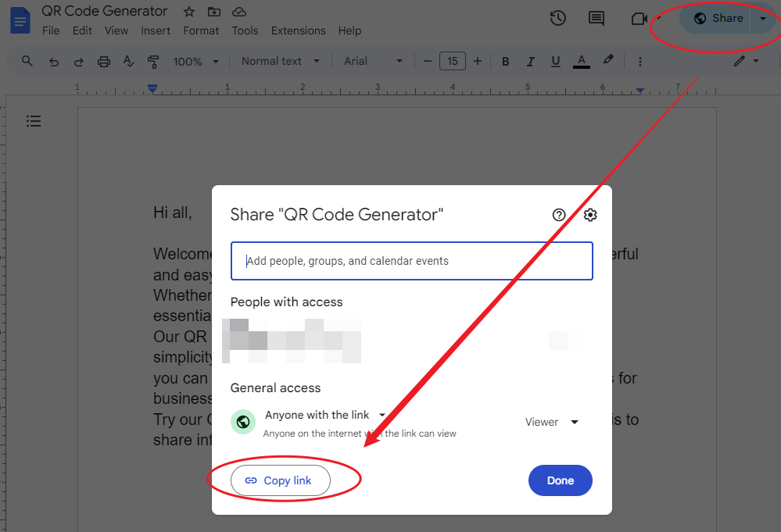Click the QR Code Generator document title
Image resolution: width=781 pixels, height=532 pixels.
[x=105, y=11]
